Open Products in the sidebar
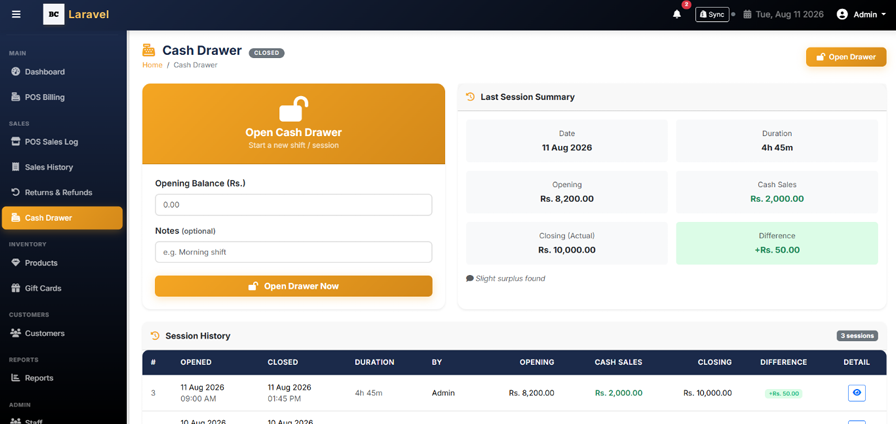 tap(62, 263)
